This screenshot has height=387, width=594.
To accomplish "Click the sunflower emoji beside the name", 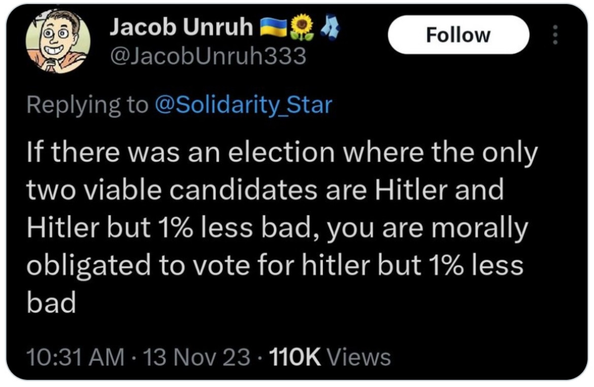I will pyautogui.click(x=302, y=27).
